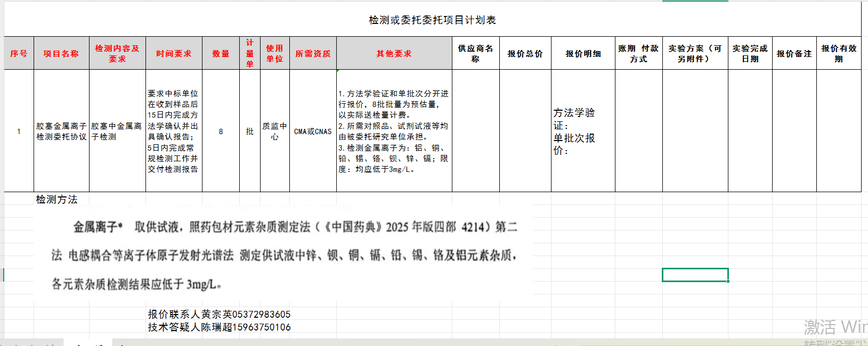The width and height of the screenshot is (868, 346).
Task: Click the 检测内容及要求 column header
Action: (x=117, y=54)
